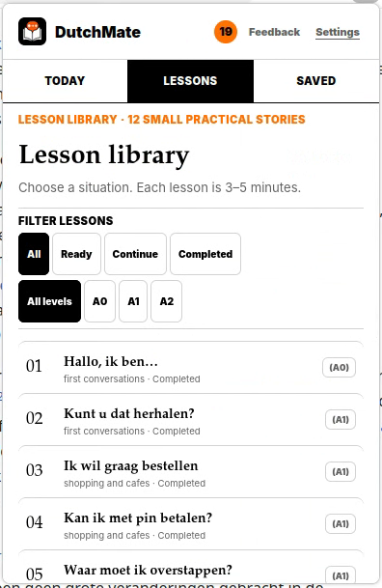Open lesson 05 Waar moet ik overstappen?
The height and width of the screenshot is (588, 382).
tap(191, 567)
